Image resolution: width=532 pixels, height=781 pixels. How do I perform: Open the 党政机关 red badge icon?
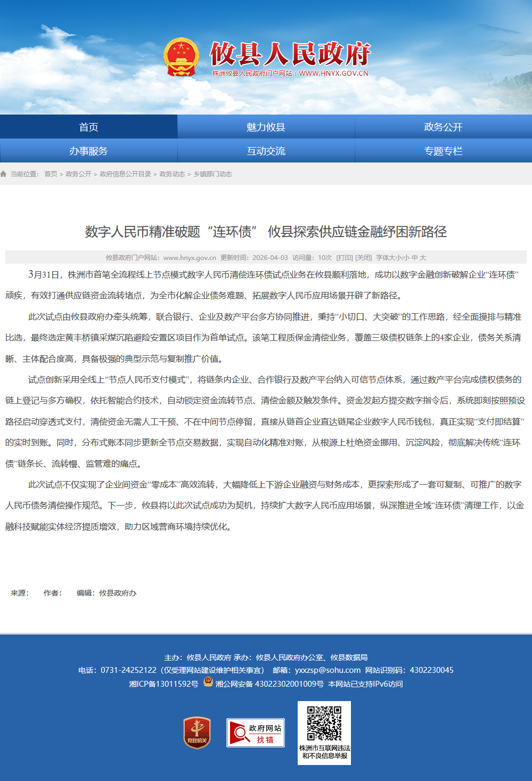197,733
